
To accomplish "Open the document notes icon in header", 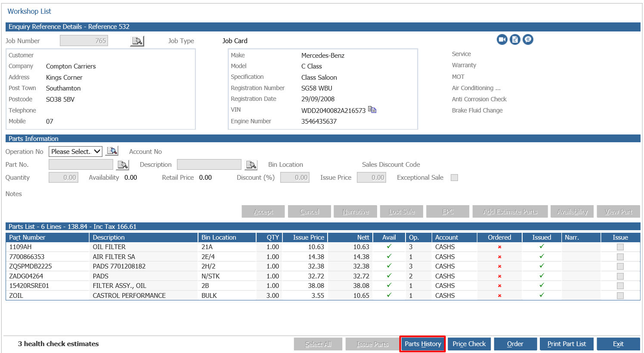I will [x=515, y=40].
